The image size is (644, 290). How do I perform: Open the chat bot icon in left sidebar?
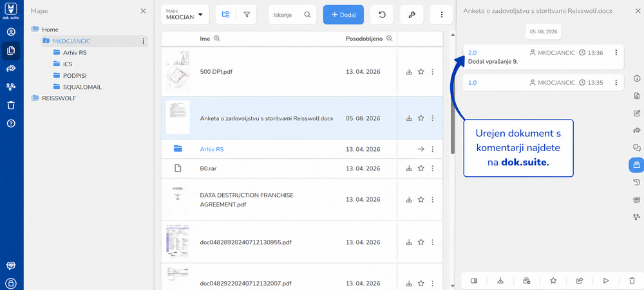tap(11, 266)
